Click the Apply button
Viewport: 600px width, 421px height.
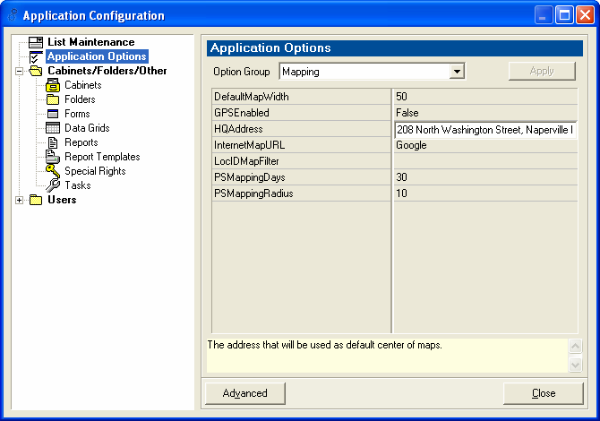click(x=542, y=71)
